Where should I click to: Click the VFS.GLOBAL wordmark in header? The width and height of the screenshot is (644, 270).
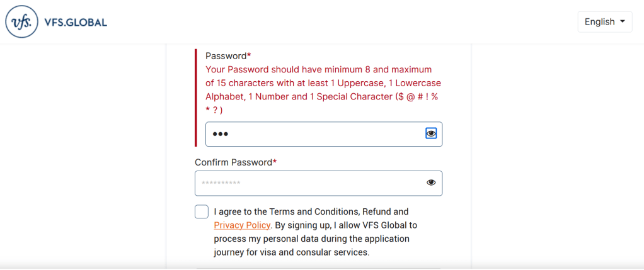click(x=76, y=23)
